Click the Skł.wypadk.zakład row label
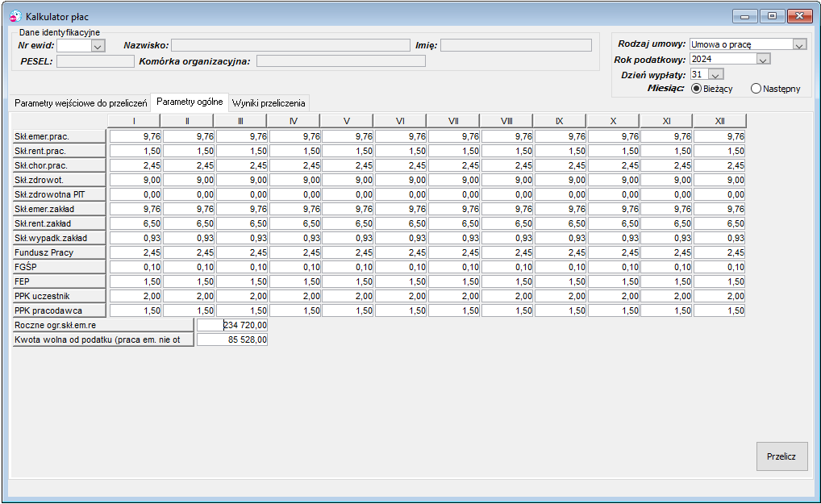 coord(59,238)
